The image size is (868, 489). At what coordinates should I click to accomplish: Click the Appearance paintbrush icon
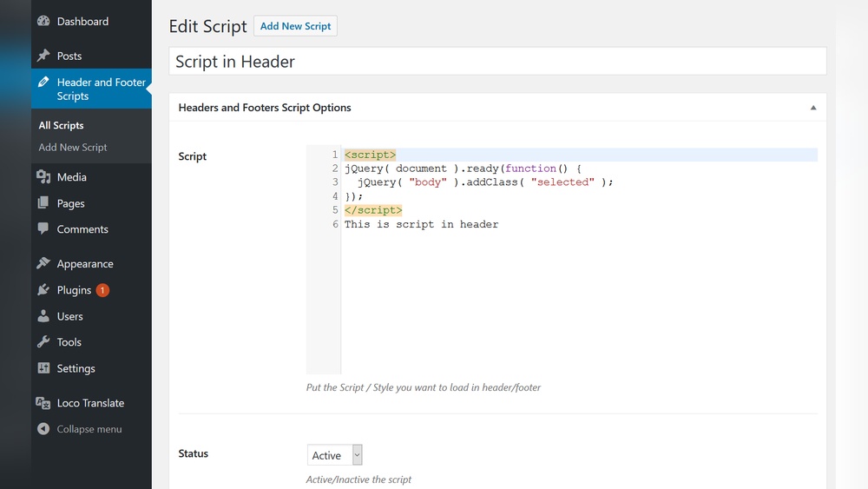(x=43, y=263)
